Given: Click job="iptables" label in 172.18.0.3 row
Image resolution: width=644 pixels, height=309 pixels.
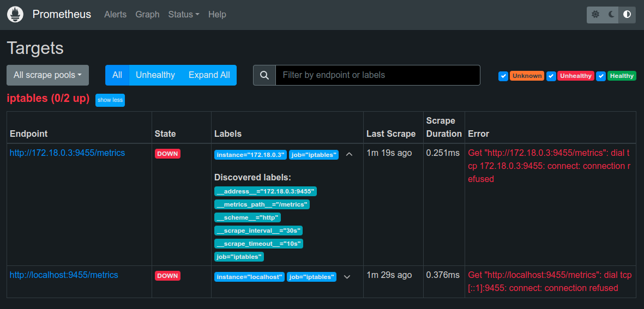Looking at the screenshot, I should (314, 155).
